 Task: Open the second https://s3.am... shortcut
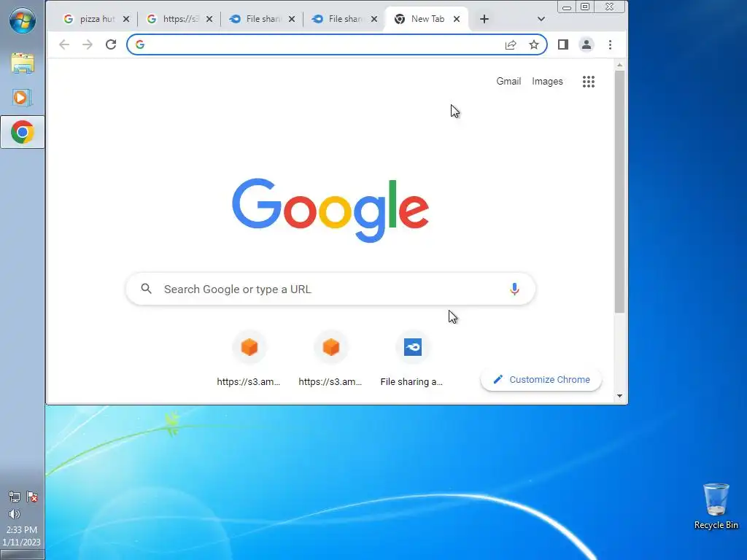(330, 359)
